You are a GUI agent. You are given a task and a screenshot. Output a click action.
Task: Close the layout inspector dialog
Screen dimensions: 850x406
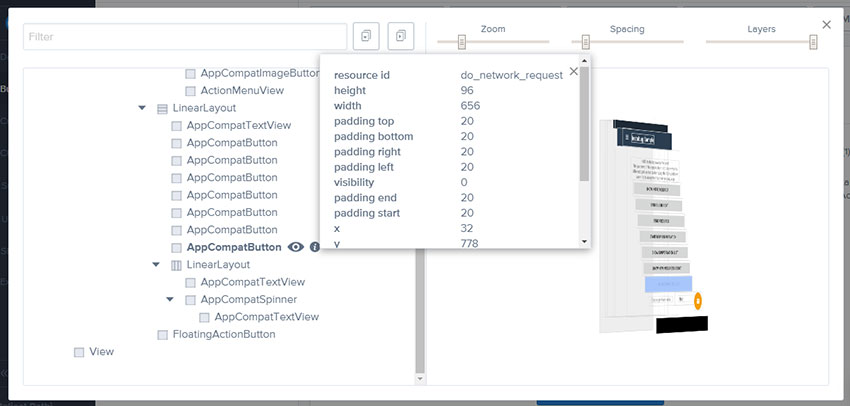(x=826, y=24)
